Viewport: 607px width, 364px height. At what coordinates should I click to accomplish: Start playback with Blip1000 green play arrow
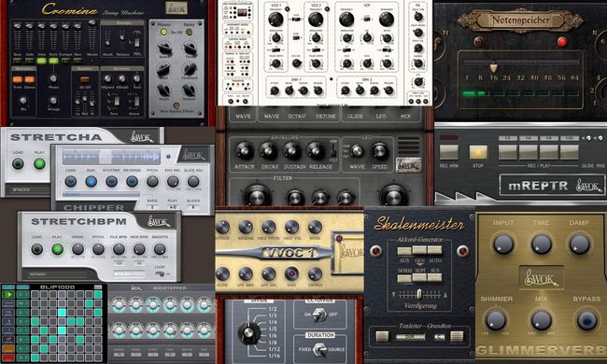(8, 295)
